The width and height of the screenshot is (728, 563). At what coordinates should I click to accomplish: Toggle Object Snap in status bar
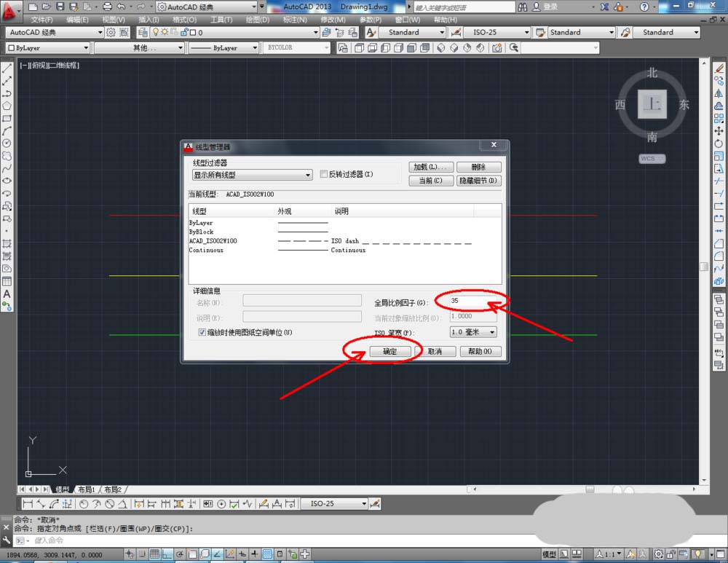[192, 554]
